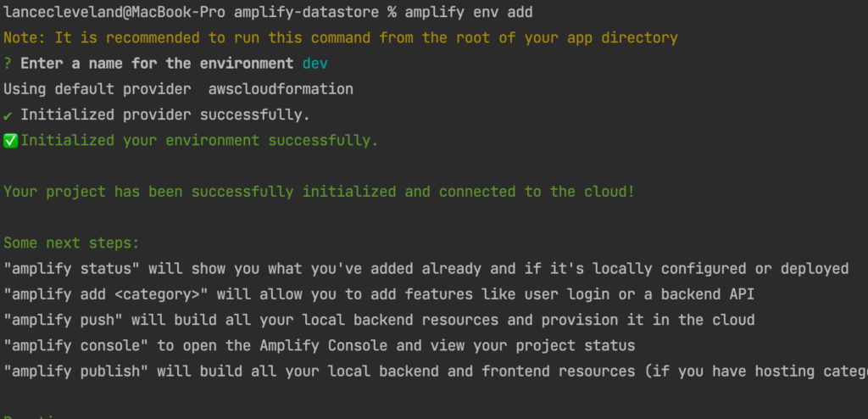Screen dimensions: 868x419
Task: Click the "Initialized your environment successfully." text
Action: pos(199,141)
